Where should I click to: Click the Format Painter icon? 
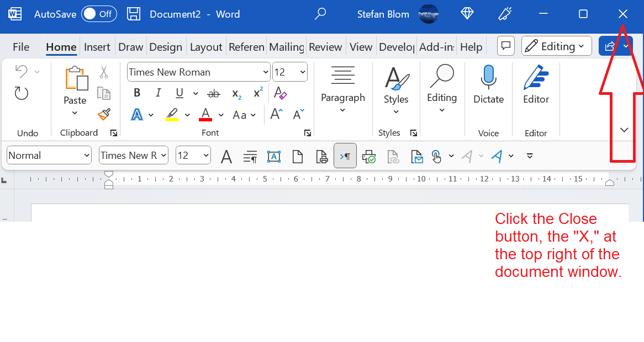click(103, 114)
